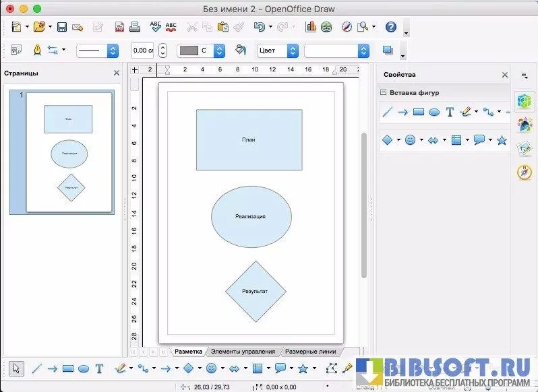Toggle AutoSpellcheck with red wavy underline
The image size is (538, 392).
(x=171, y=27)
